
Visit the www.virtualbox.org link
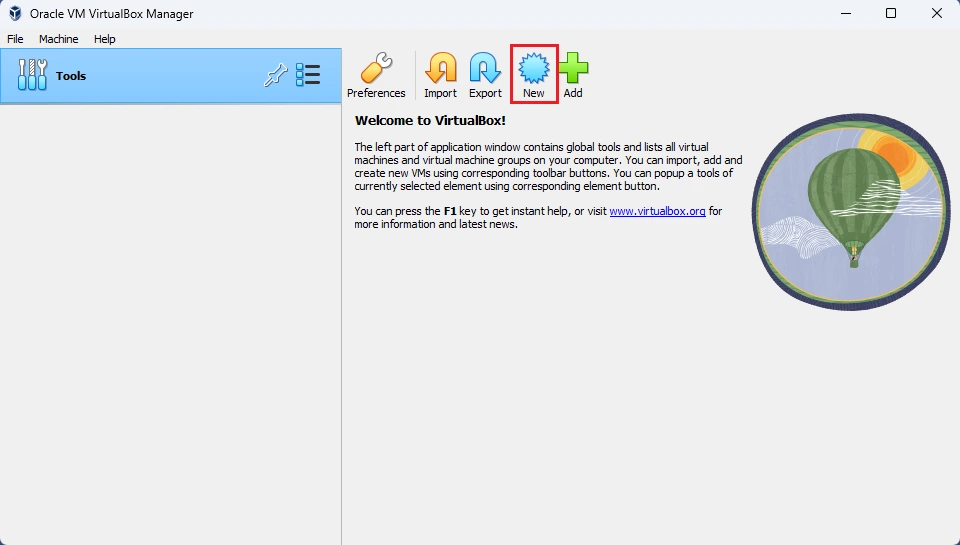[x=658, y=211]
